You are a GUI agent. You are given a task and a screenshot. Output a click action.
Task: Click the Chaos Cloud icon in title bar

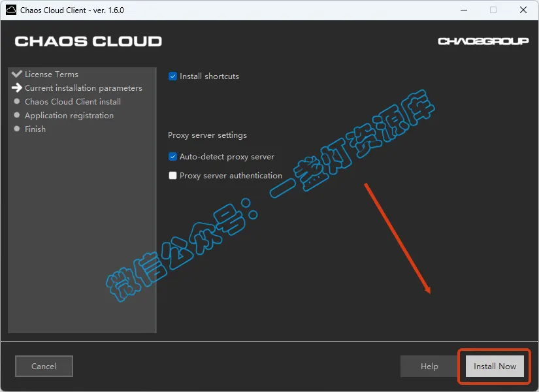pyautogui.click(x=11, y=10)
